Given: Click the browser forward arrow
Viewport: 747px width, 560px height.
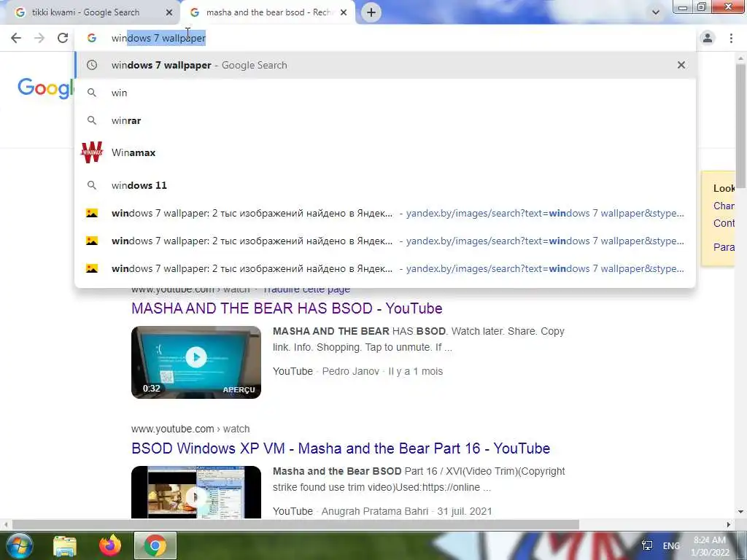Looking at the screenshot, I should 39,38.
